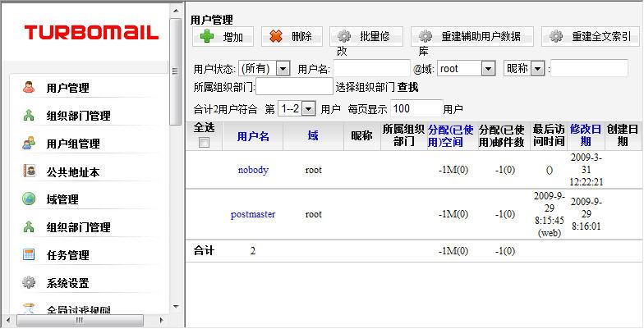Image resolution: width=644 pixels, height=329 pixels.
Task: Click the 最后访问时间 column header
Action: 549,135
